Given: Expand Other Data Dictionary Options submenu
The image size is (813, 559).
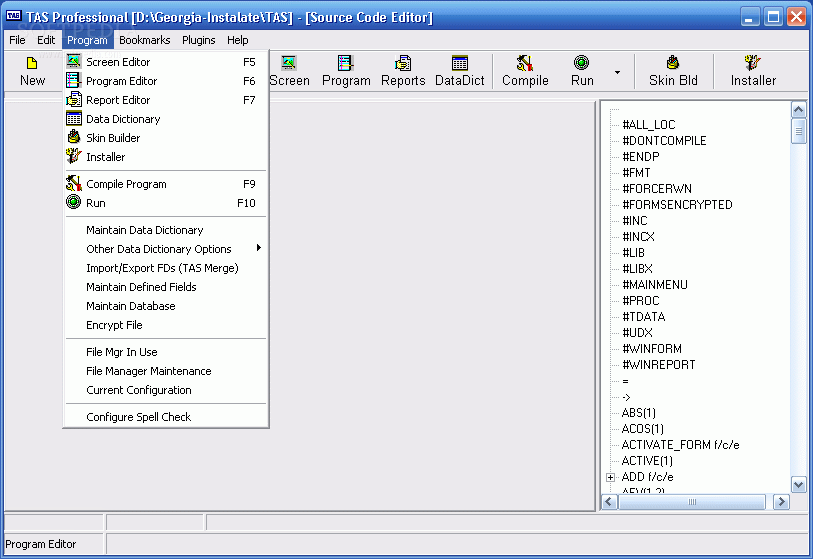Looking at the screenshot, I should (166, 249).
